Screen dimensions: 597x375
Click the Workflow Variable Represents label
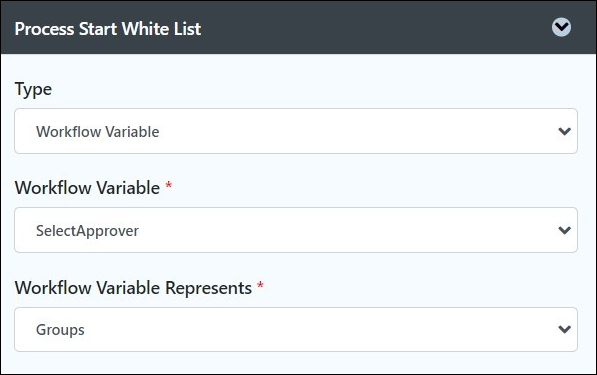click(133, 288)
